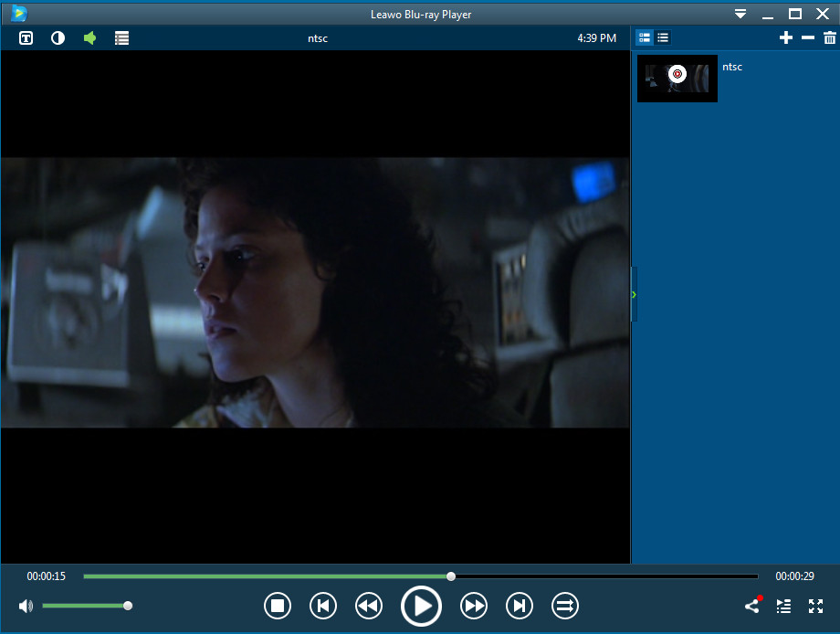Switch playlist to list view
Viewport: 840px width, 634px height.
(663, 37)
